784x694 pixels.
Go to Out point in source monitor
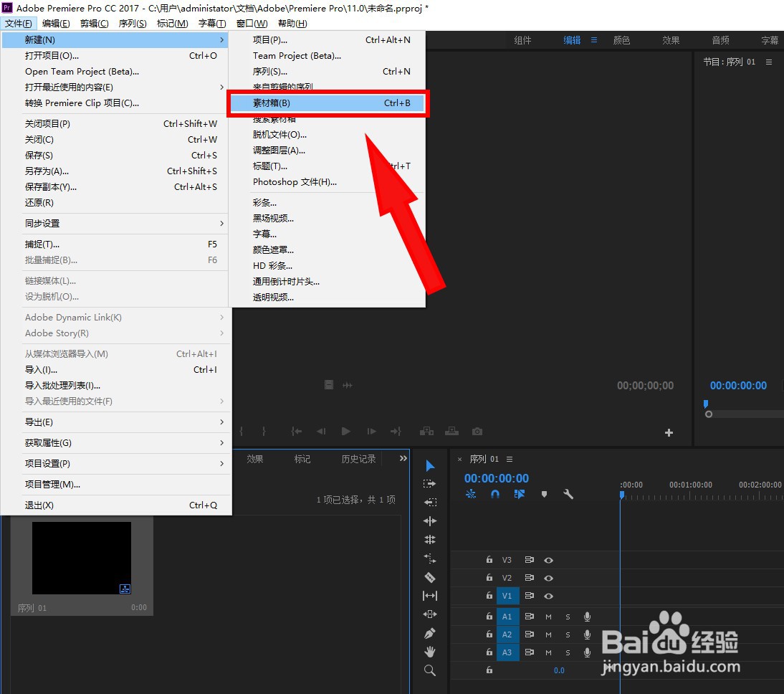tap(396, 432)
